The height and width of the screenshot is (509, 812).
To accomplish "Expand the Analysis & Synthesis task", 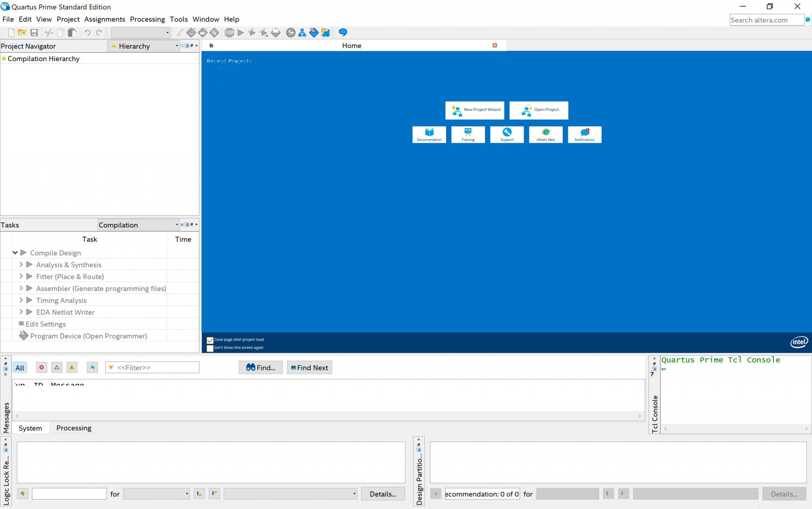I will [x=21, y=264].
